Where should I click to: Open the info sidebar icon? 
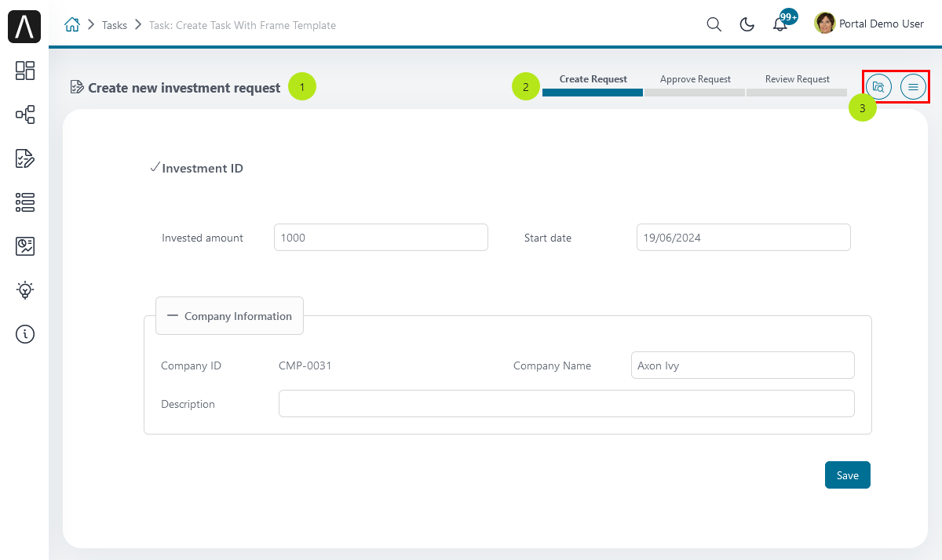25,334
